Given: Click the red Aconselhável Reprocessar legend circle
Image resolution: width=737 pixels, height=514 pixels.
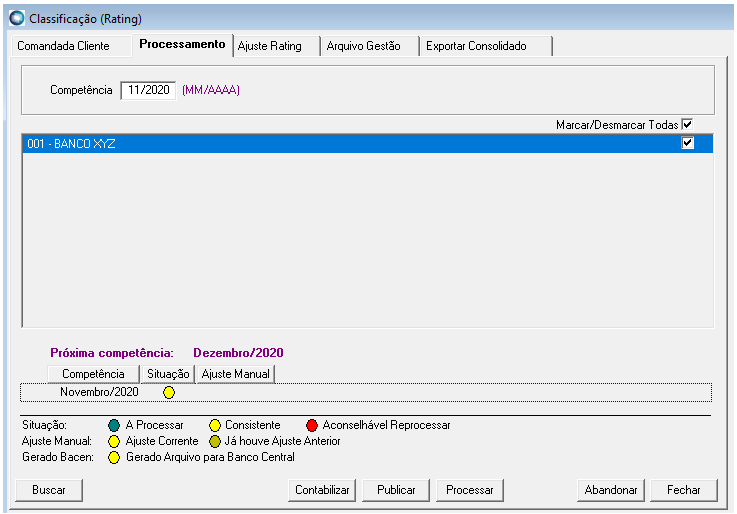Looking at the screenshot, I should tap(312, 426).
